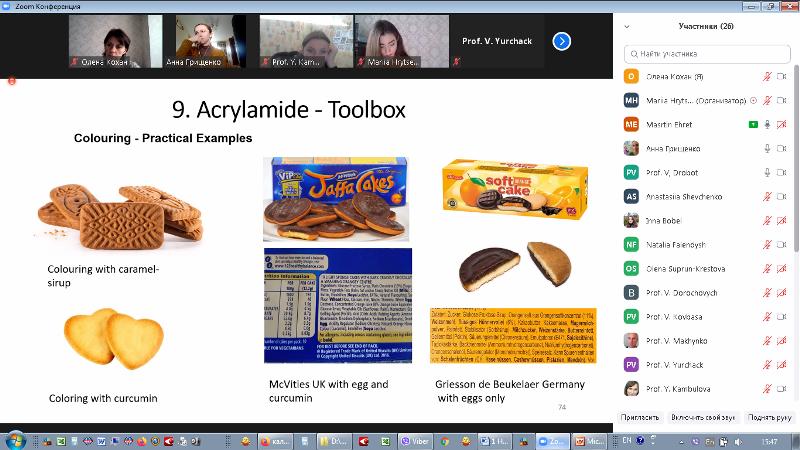Click the red recording indicator under the video strip
The height and width of the screenshot is (450, 800).
coord(12,81)
